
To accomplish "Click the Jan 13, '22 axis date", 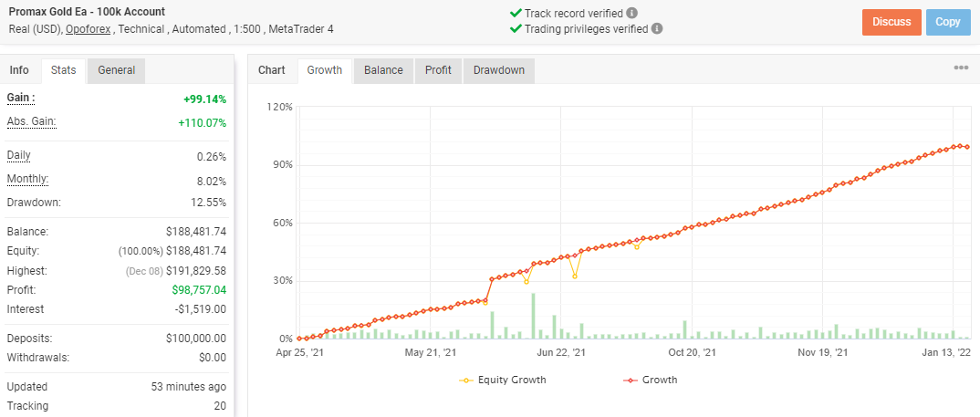I will [x=947, y=352].
